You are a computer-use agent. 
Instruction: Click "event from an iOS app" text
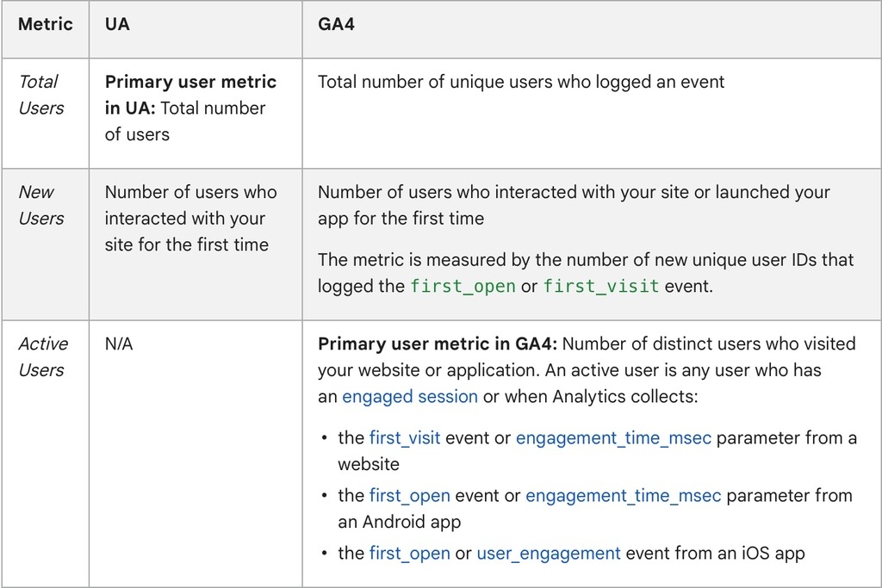point(715,554)
